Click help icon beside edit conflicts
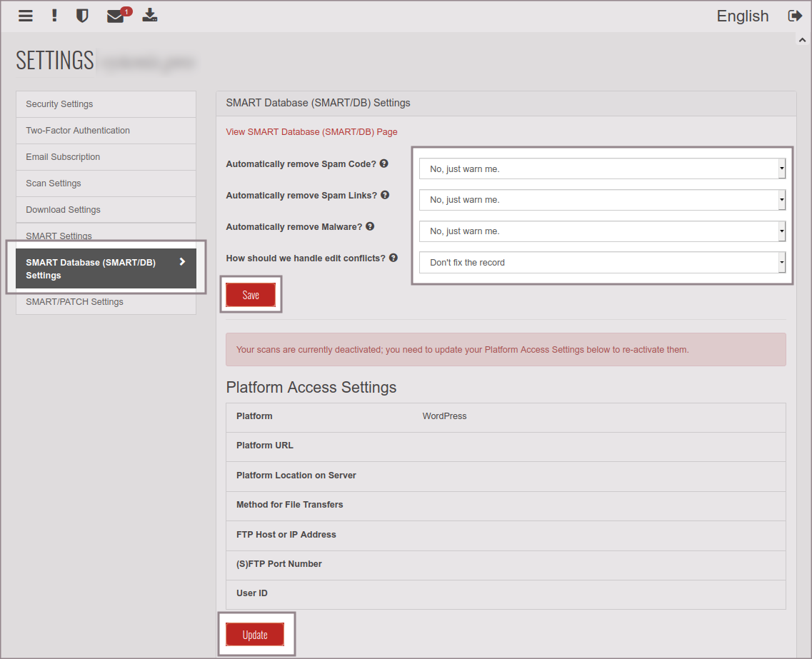This screenshot has height=659, width=812. (x=394, y=258)
